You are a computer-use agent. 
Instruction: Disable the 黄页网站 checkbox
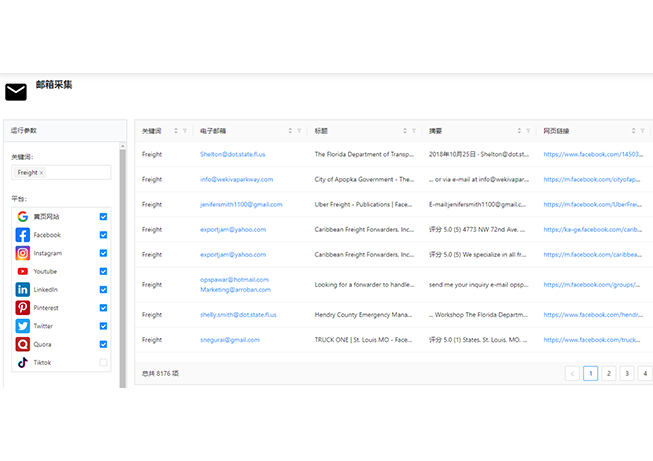[x=103, y=216]
